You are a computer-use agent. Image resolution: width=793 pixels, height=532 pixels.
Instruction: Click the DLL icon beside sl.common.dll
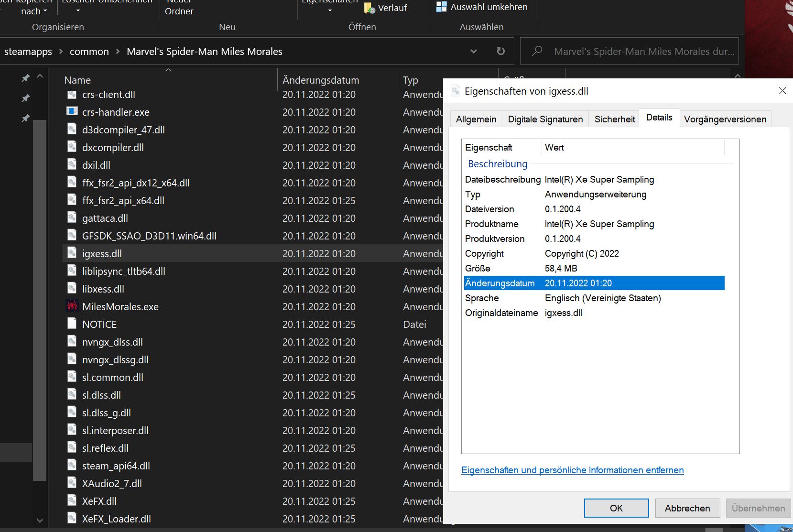click(x=72, y=377)
